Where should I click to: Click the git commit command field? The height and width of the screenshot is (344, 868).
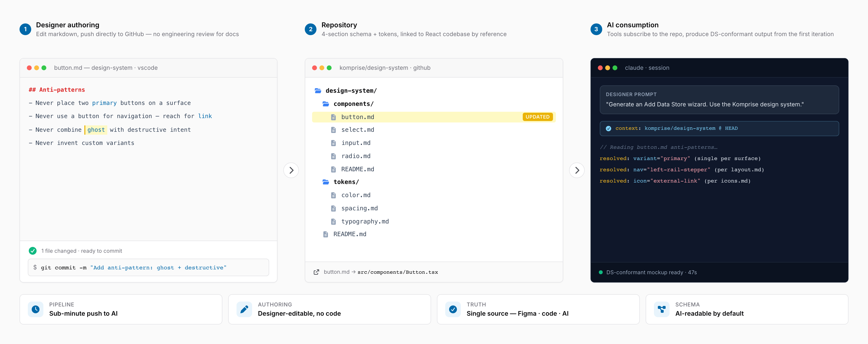tap(148, 267)
